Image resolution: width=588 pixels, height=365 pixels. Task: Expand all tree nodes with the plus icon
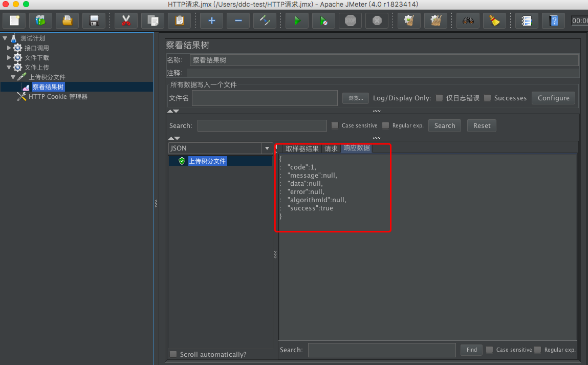pos(211,20)
